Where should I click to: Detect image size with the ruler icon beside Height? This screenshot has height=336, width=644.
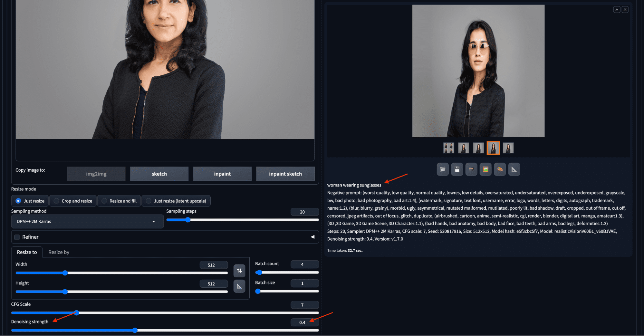[x=239, y=286]
